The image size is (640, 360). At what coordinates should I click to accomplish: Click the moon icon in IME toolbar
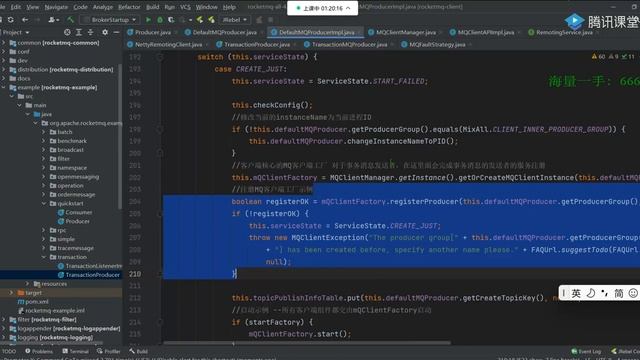pos(591,293)
